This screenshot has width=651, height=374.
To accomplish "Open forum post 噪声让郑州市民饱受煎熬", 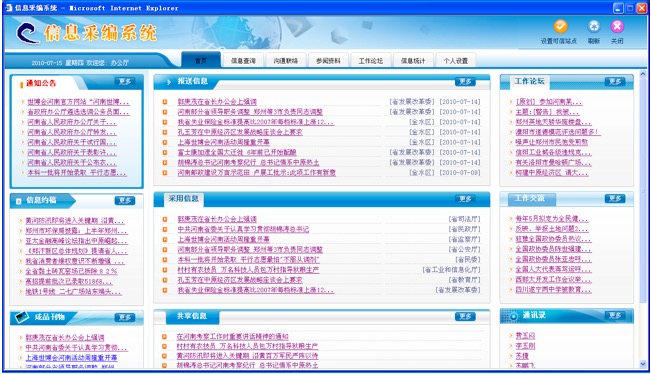I will point(551,142).
